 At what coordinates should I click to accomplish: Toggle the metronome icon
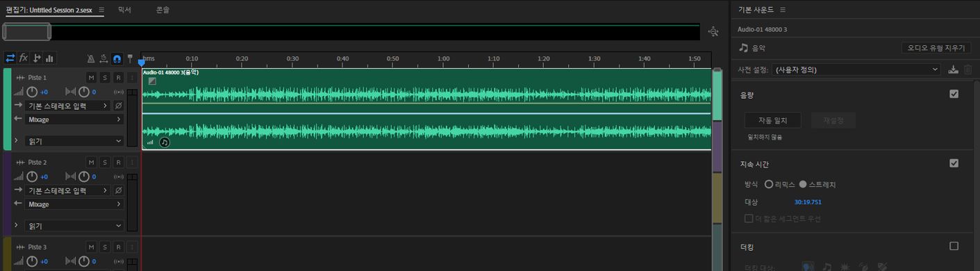pos(91,59)
